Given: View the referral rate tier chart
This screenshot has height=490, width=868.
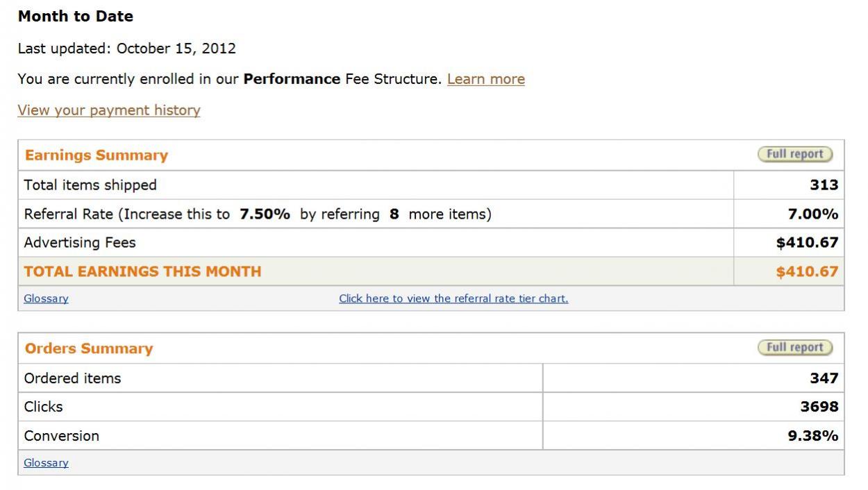Looking at the screenshot, I should point(453,298).
